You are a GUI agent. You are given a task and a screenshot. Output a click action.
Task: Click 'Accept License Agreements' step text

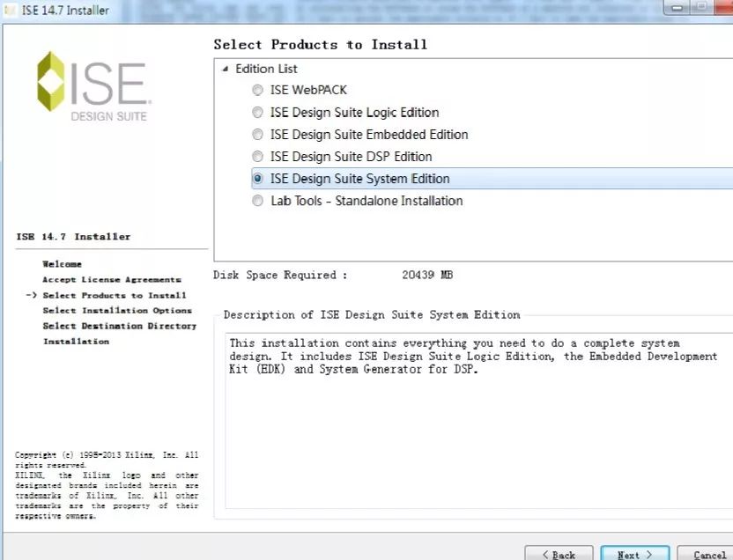112,279
